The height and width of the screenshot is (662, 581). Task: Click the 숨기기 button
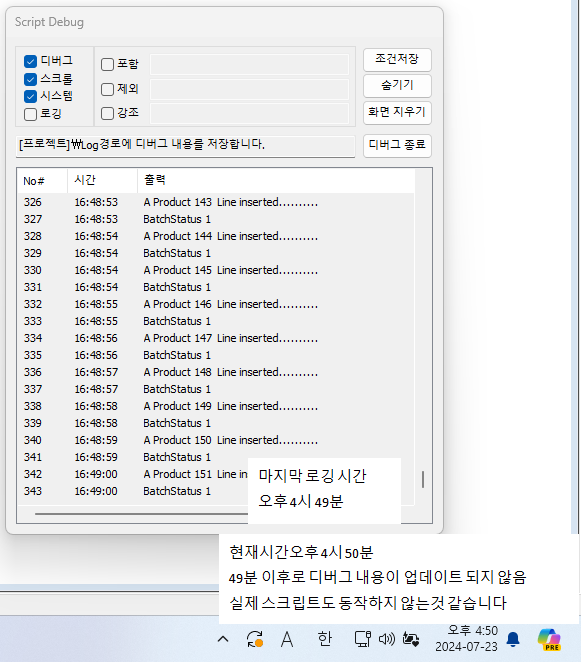(x=397, y=86)
